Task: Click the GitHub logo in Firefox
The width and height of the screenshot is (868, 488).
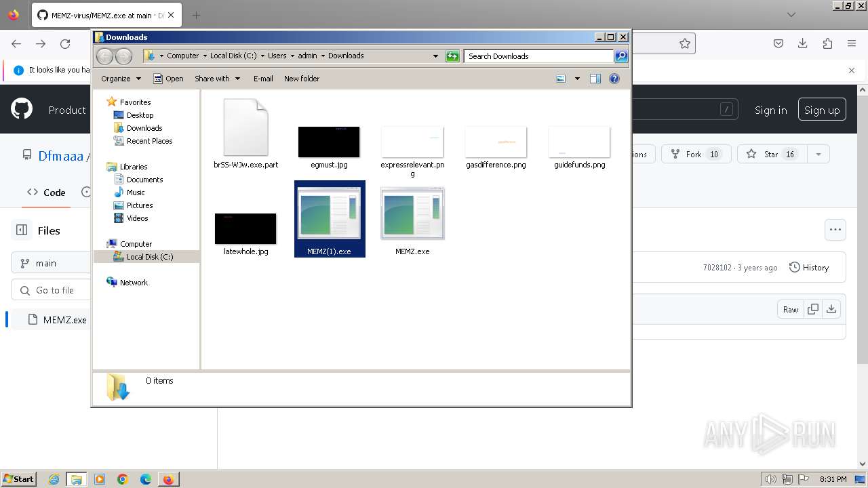Action: (22, 109)
